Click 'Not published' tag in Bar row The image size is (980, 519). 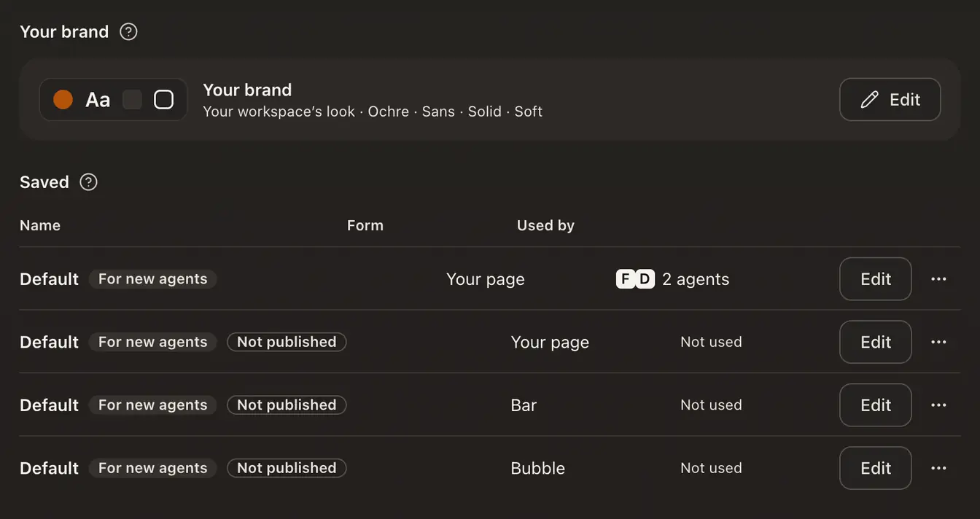(287, 405)
